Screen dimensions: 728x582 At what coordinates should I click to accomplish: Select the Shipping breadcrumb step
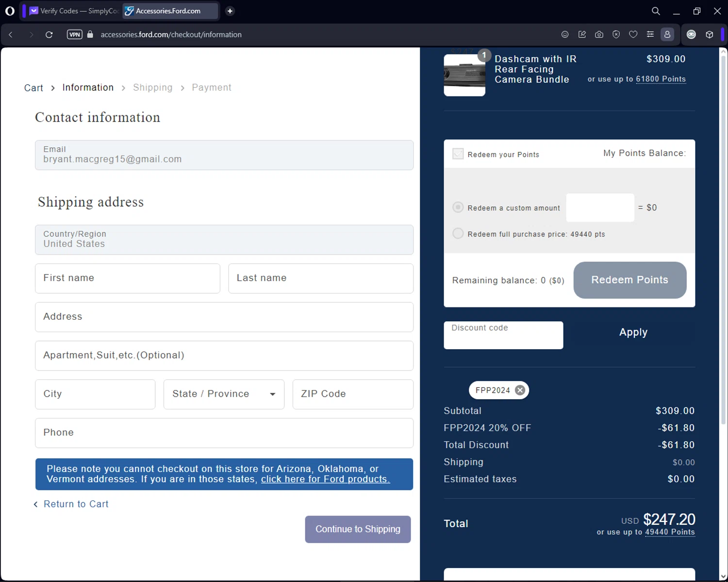click(x=152, y=87)
